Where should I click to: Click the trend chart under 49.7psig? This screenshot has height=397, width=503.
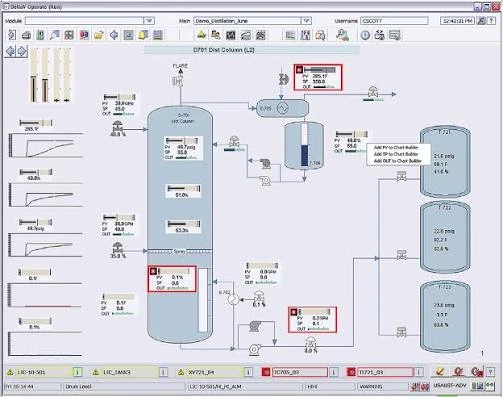[46, 245]
